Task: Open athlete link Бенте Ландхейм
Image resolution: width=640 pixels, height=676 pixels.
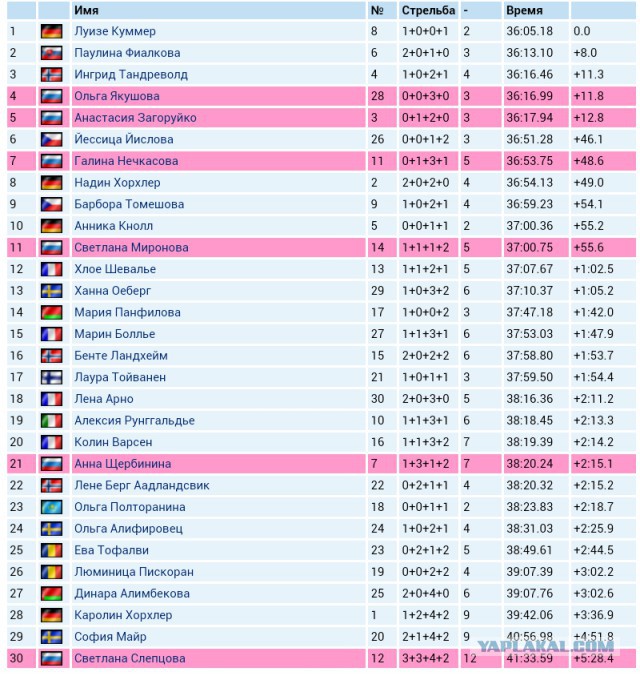Action: tap(121, 356)
